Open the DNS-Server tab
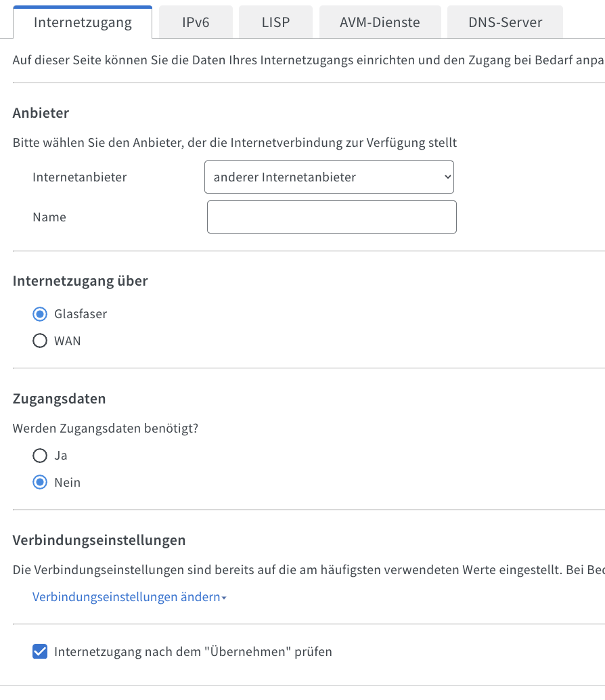This screenshot has height=700, width=605. pos(505,22)
